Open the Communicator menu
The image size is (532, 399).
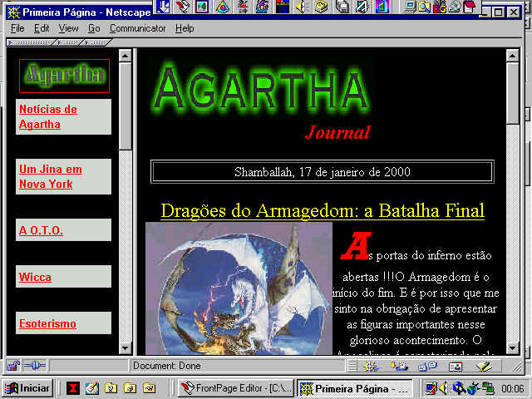[x=137, y=28]
